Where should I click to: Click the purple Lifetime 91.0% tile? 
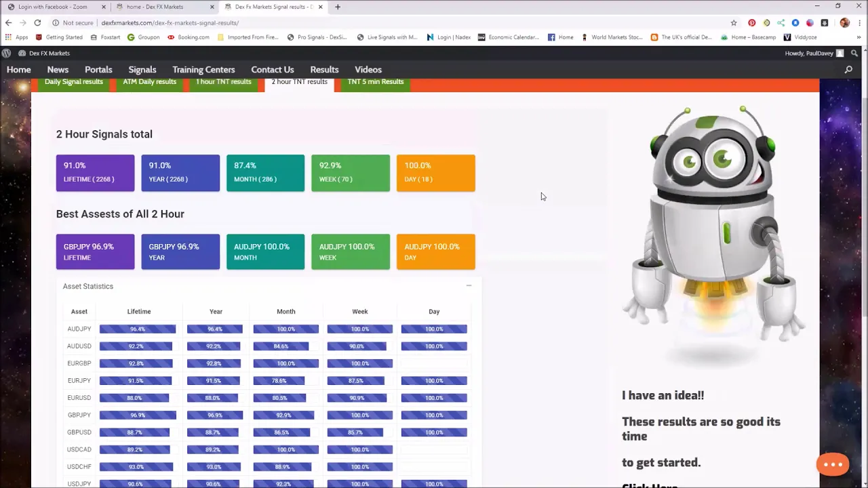coord(95,173)
